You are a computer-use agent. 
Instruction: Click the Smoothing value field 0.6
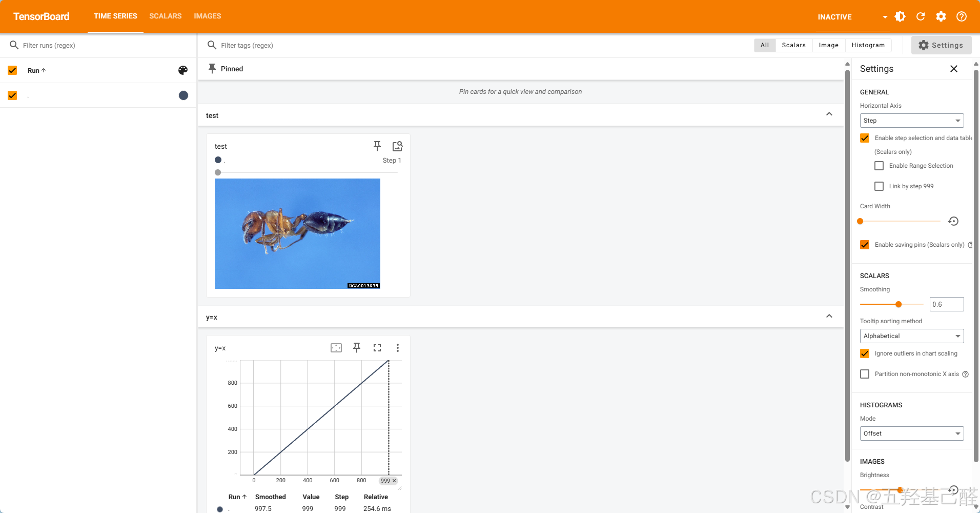coord(947,304)
